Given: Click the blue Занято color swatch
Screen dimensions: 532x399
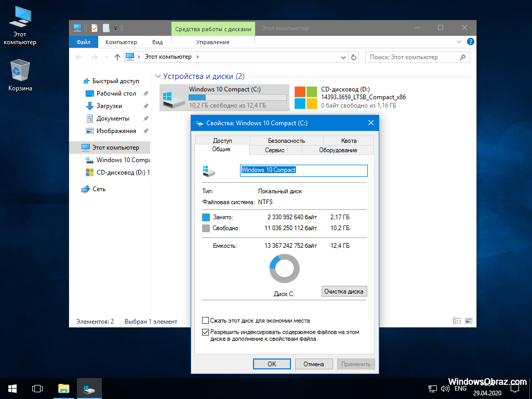Looking at the screenshot, I should point(206,217).
